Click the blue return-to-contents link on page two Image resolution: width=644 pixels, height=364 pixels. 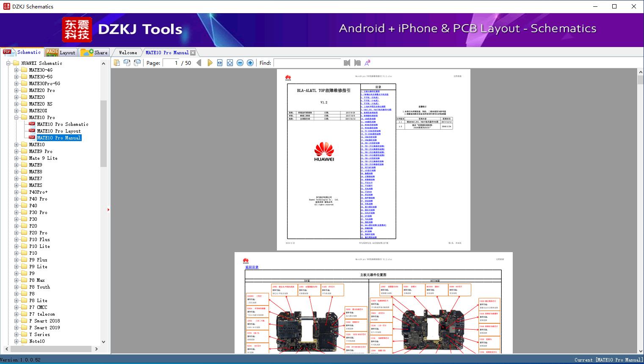[x=252, y=267]
